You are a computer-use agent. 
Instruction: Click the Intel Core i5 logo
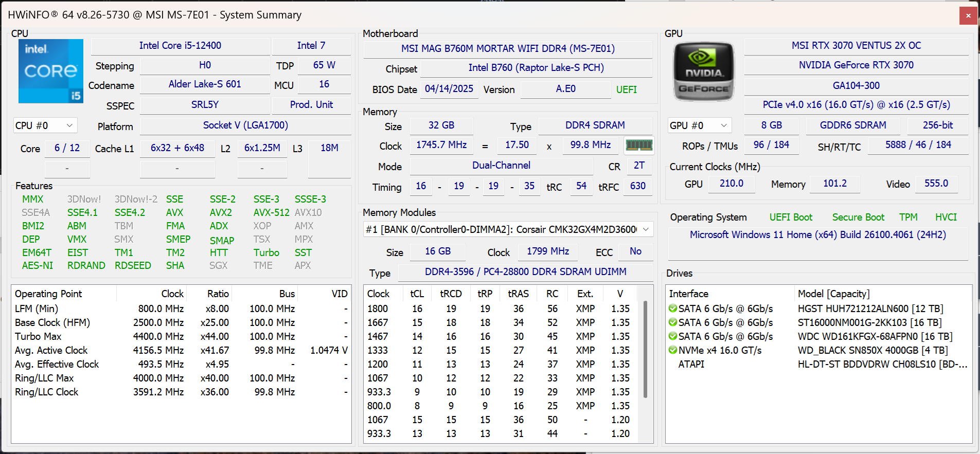[51, 71]
